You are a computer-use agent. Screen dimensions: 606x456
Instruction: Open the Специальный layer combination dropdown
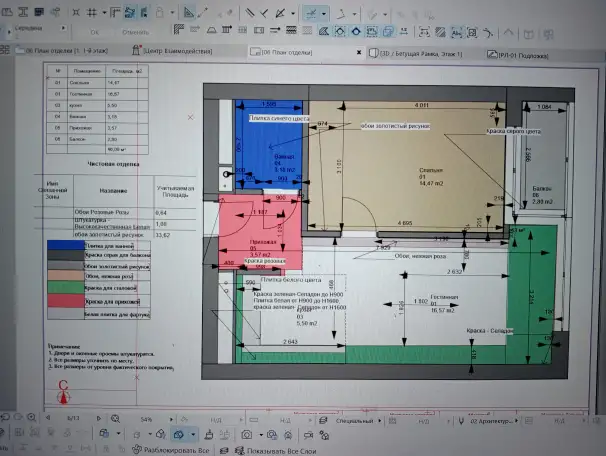point(355,421)
